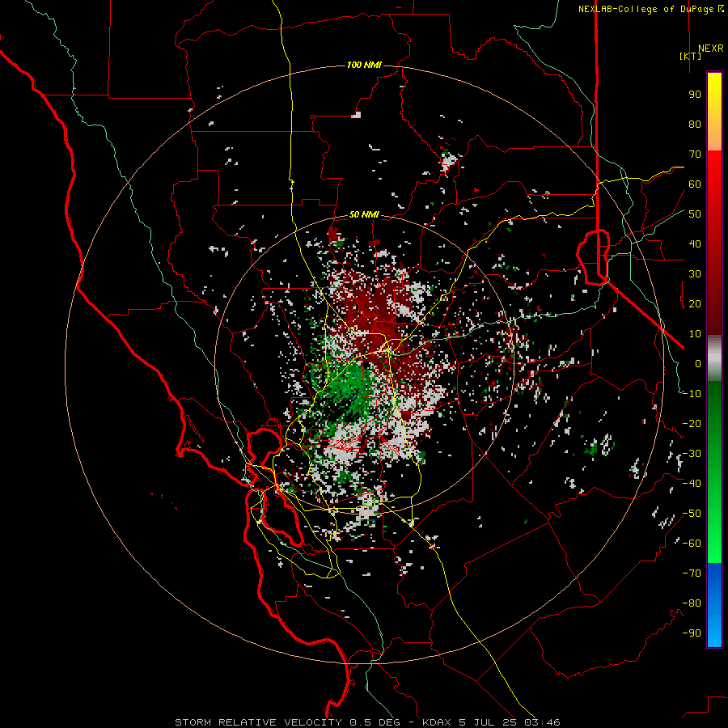
Task: Click the 40 value on velocity scale
Action: click(x=695, y=243)
